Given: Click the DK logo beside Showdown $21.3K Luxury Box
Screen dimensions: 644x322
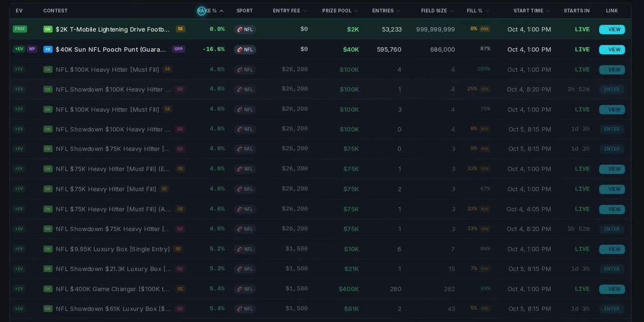Looking at the screenshot, I should tap(48, 269).
